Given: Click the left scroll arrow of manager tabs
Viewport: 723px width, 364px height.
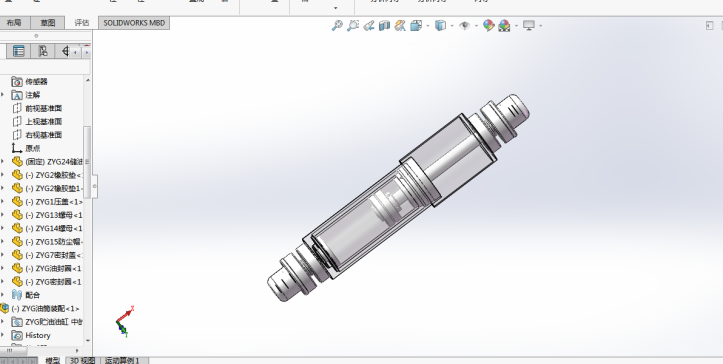Looking at the screenshot, I should click(x=75, y=53).
